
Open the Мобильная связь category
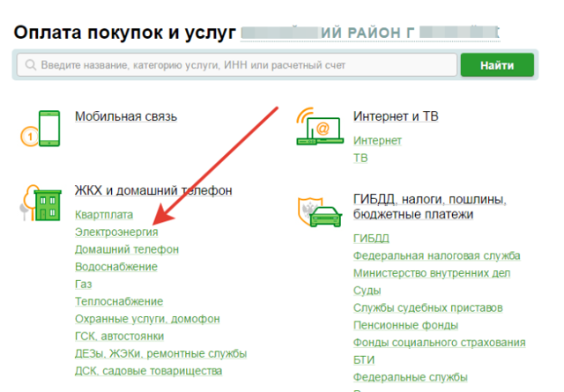click(126, 116)
